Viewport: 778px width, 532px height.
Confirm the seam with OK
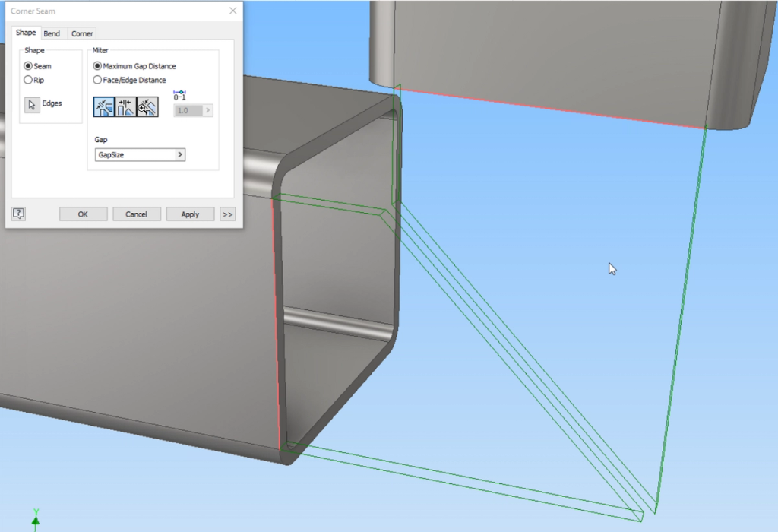coord(83,214)
